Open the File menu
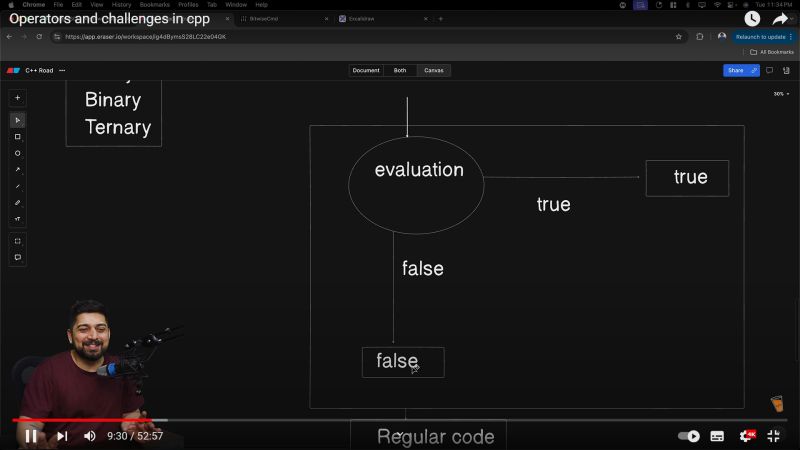 (58, 5)
